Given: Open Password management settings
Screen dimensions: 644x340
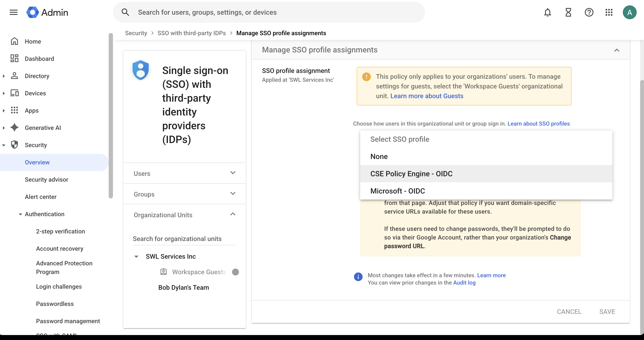Looking at the screenshot, I should (x=68, y=321).
